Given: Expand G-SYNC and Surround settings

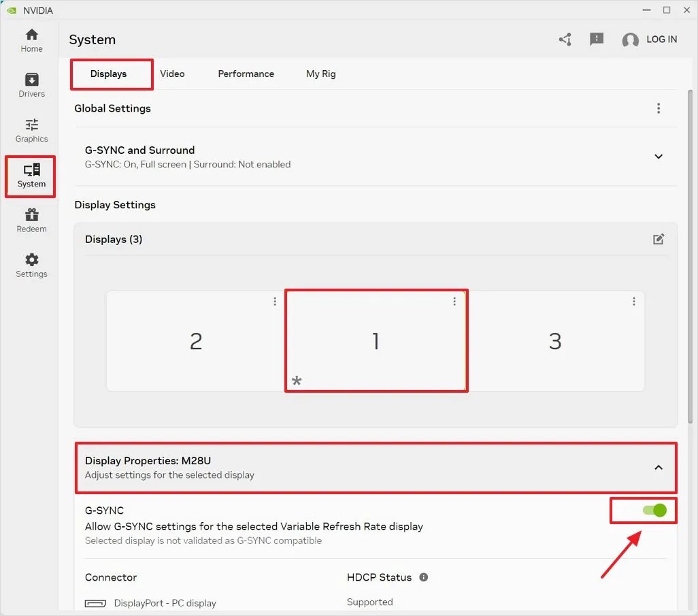Looking at the screenshot, I should [x=659, y=157].
